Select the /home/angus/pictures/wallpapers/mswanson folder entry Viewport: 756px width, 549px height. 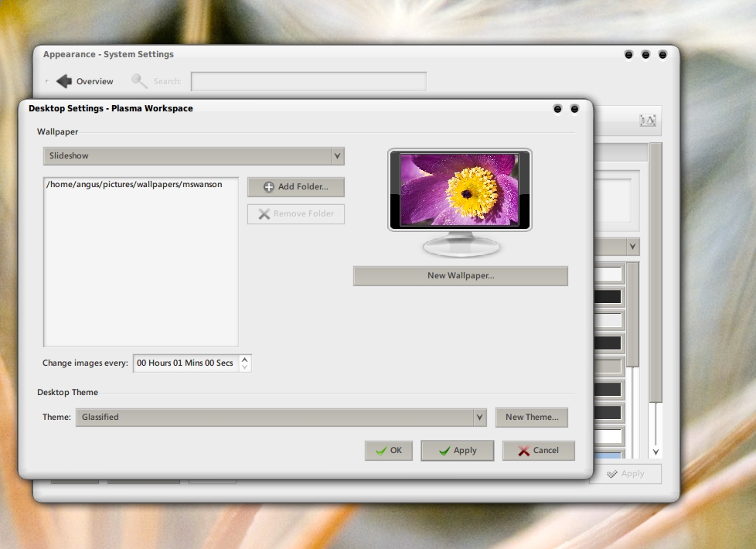134,184
